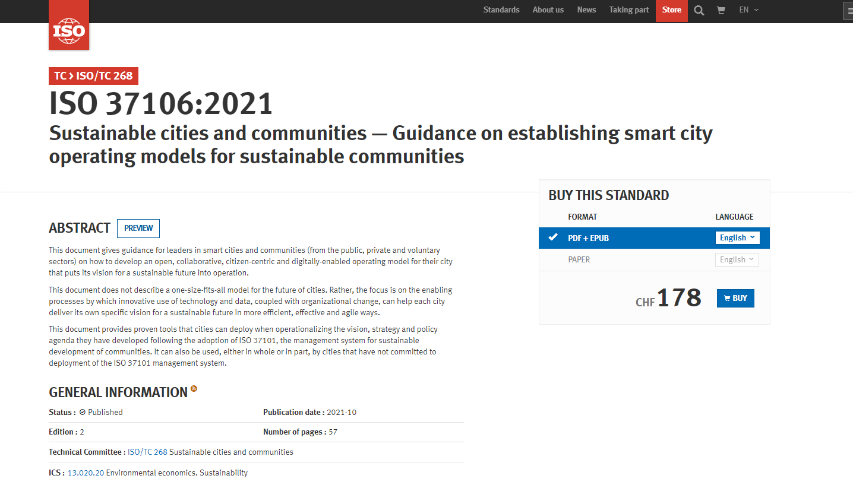Image resolution: width=853 pixels, height=504 pixels.
Task: Expand the EN language selector
Action: [748, 10]
